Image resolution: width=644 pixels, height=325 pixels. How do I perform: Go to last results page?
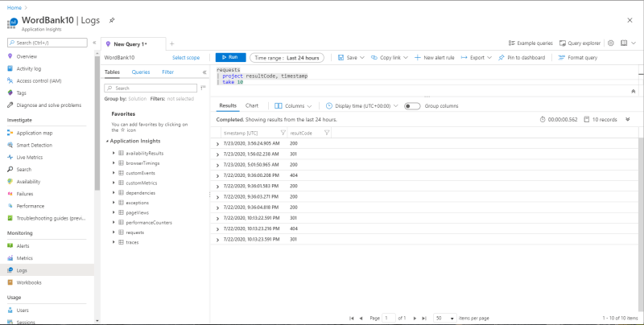coord(424,318)
